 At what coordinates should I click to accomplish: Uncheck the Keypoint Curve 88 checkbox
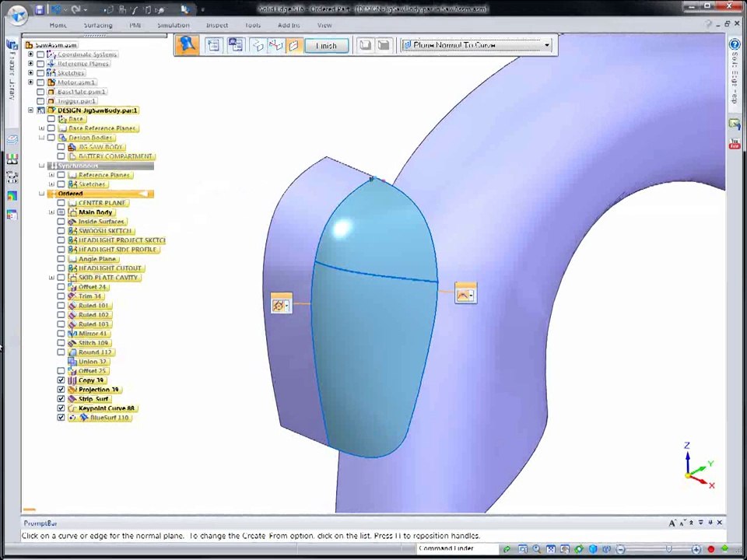point(61,408)
